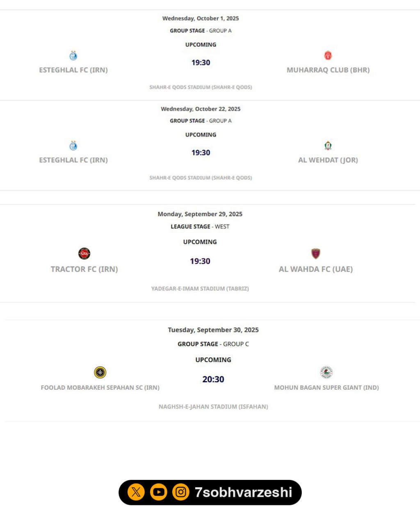Click the 20:30 kickoff time
The height and width of the screenshot is (525, 420).
tap(213, 379)
